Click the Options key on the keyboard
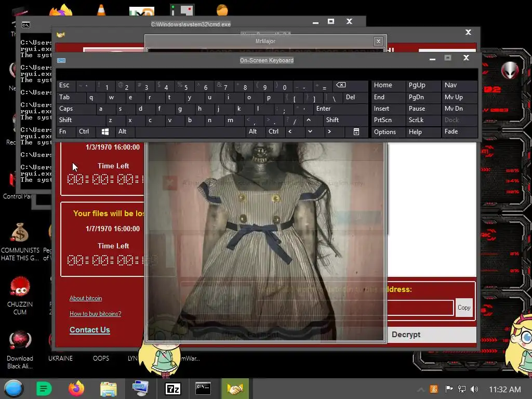Screen dimensions: 532x399 click(388, 131)
